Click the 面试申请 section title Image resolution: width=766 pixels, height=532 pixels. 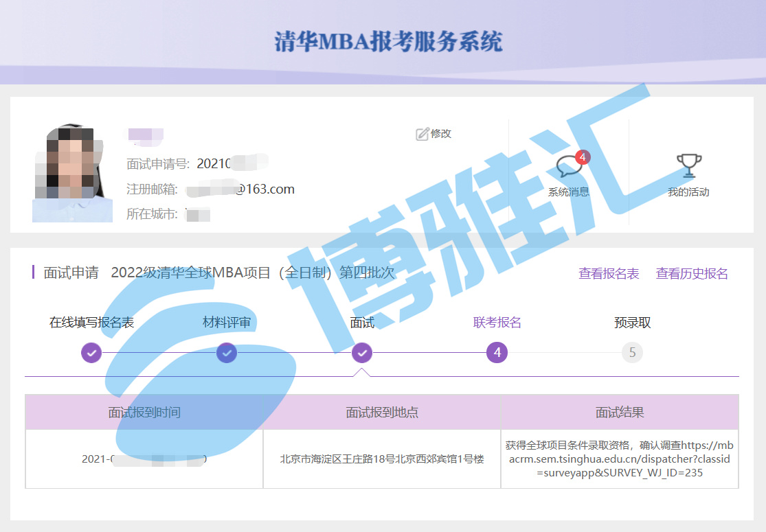pyautogui.click(x=71, y=273)
